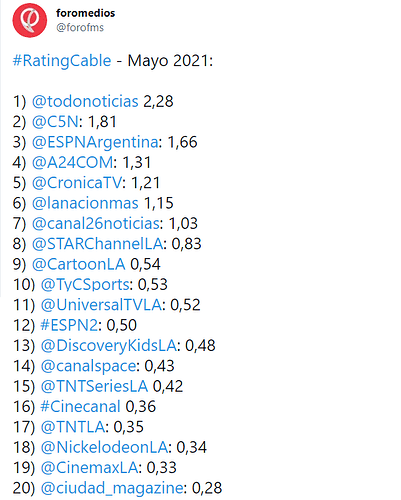
Task: Open the @CronicaTV mention
Action: click(x=77, y=183)
